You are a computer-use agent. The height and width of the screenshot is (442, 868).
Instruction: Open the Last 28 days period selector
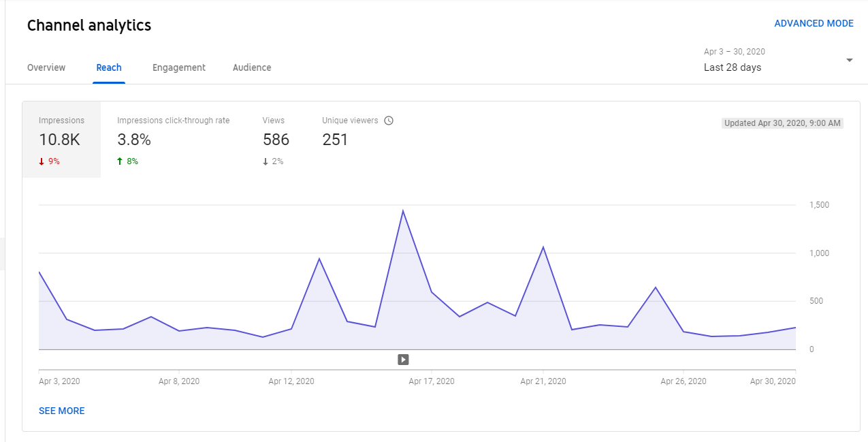[x=733, y=67]
